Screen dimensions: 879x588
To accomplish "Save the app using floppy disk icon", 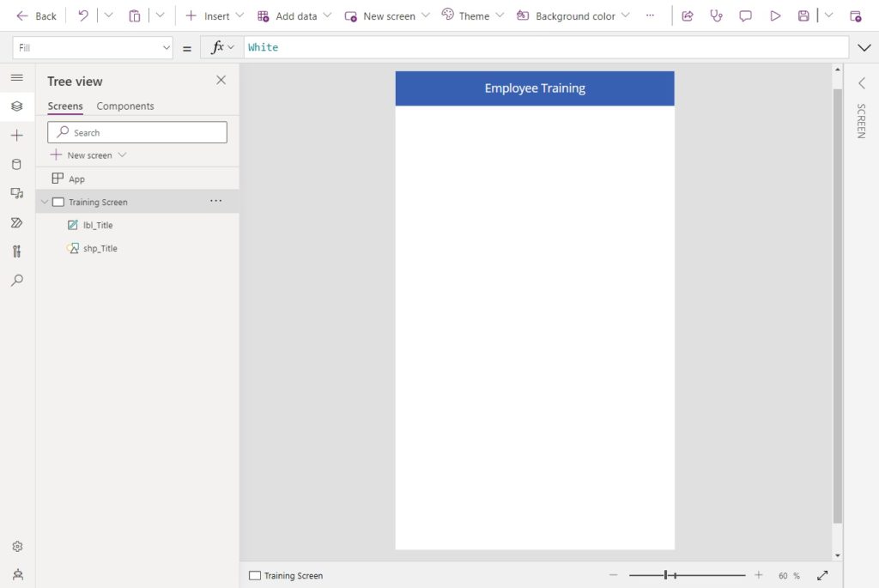I will coord(803,15).
